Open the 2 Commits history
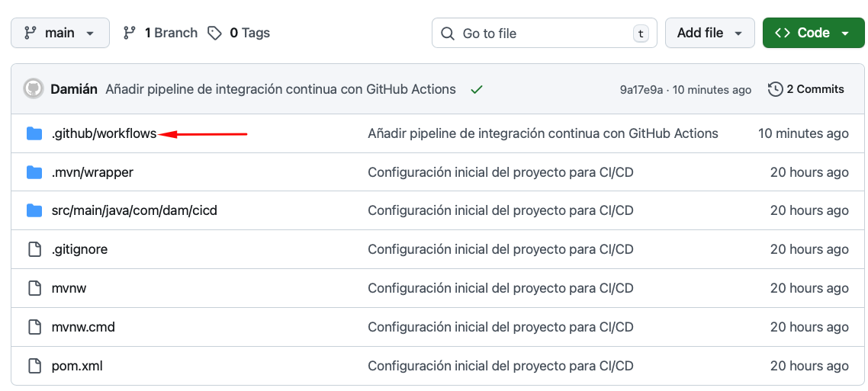868x391 pixels. 806,89
